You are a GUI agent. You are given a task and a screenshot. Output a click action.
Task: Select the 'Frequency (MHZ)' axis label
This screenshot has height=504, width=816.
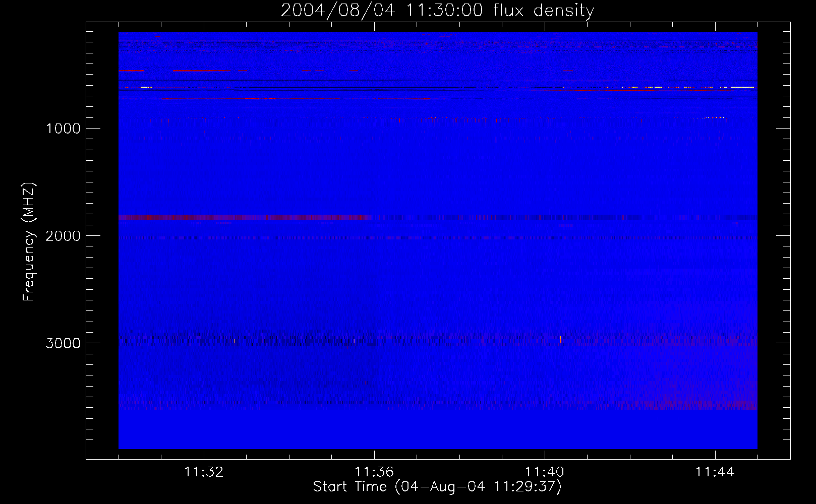tap(29, 242)
